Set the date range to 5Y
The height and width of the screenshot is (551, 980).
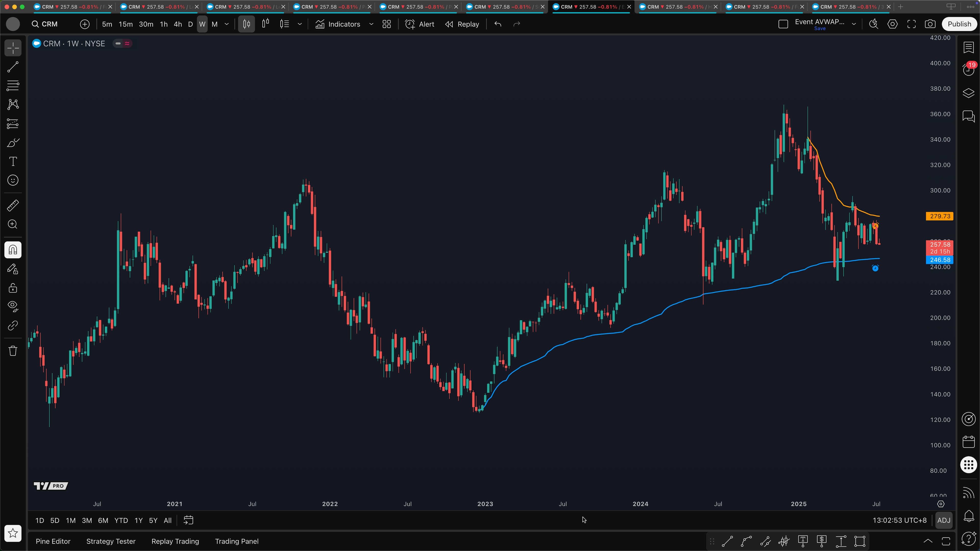pyautogui.click(x=153, y=521)
